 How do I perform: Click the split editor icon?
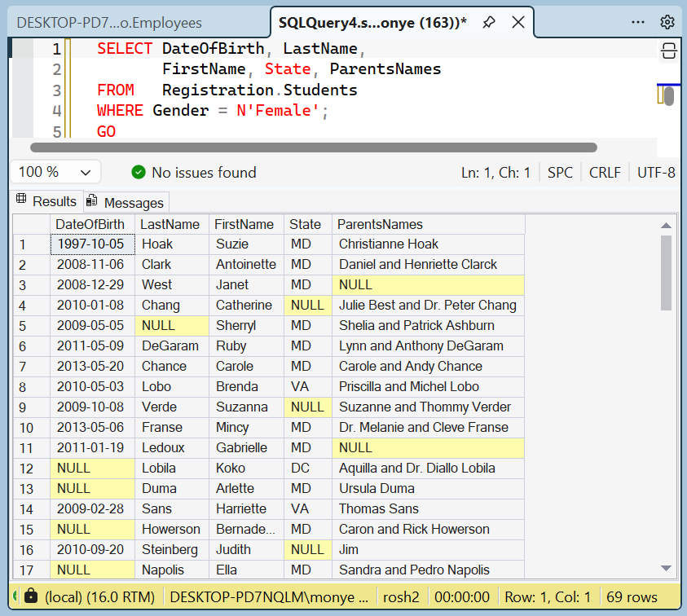coord(668,51)
